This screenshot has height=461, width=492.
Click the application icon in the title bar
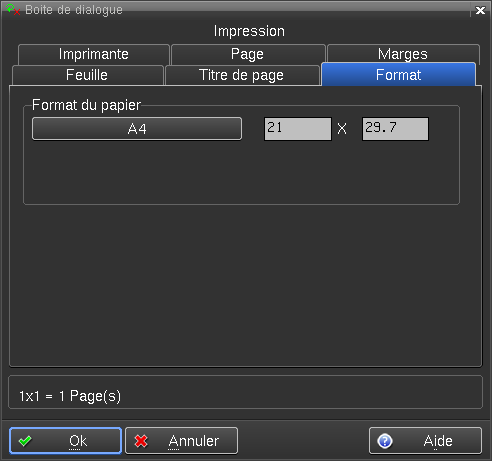tap(13, 10)
